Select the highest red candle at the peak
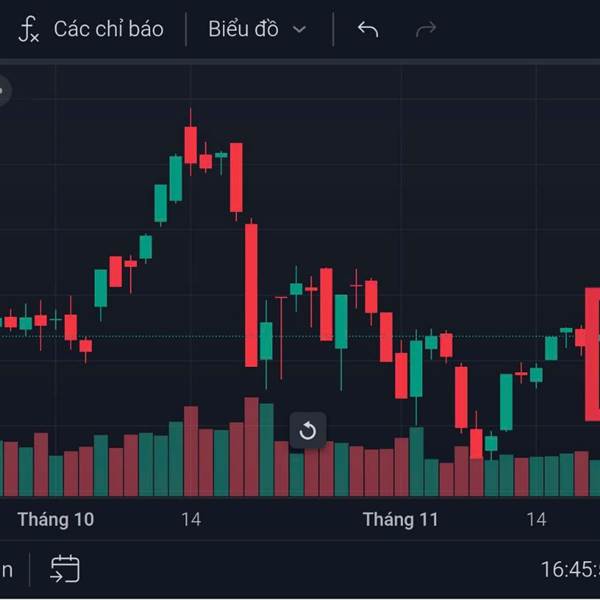The width and height of the screenshot is (600, 600). point(191,144)
